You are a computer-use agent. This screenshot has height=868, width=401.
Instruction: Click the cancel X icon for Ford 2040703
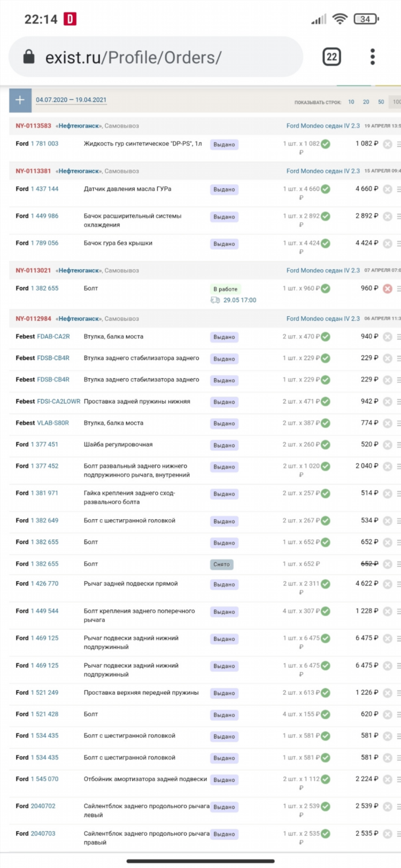pos(388,834)
